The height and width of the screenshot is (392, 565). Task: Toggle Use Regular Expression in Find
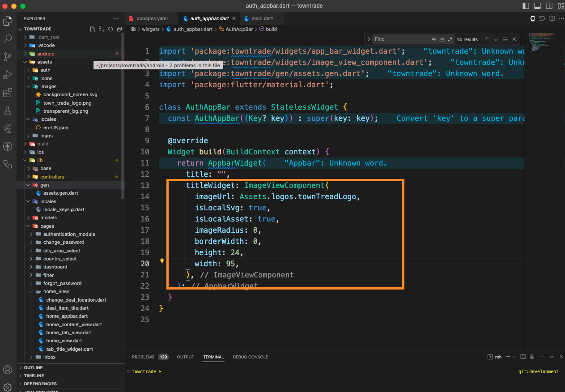[450, 39]
